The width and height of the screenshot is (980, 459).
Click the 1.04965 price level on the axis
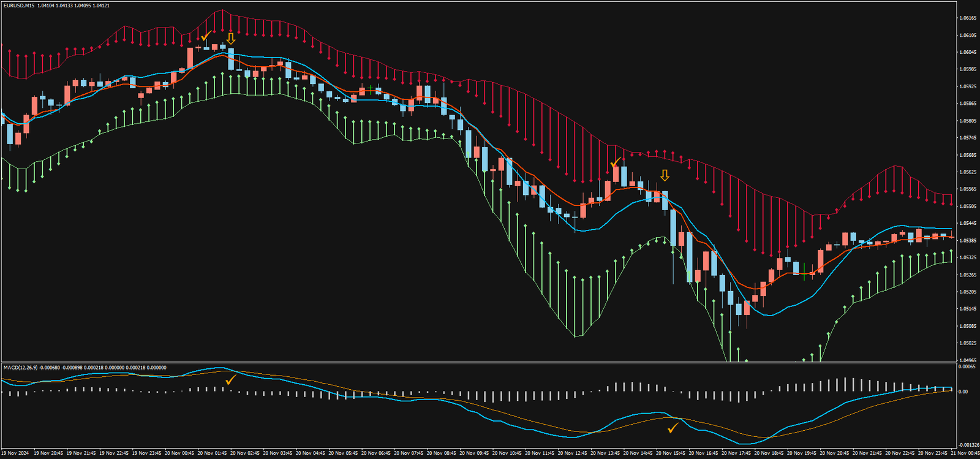968,360
